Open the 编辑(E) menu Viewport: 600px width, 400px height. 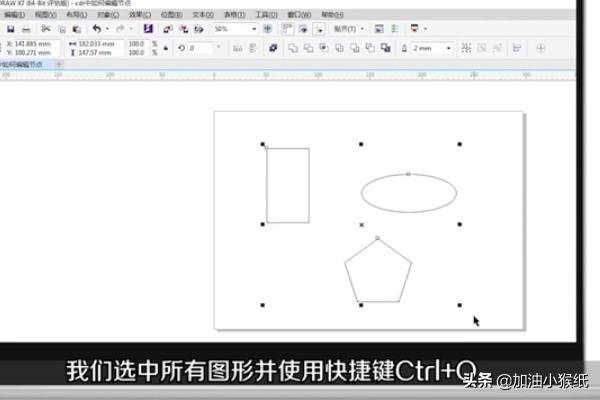pyautogui.click(x=15, y=15)
